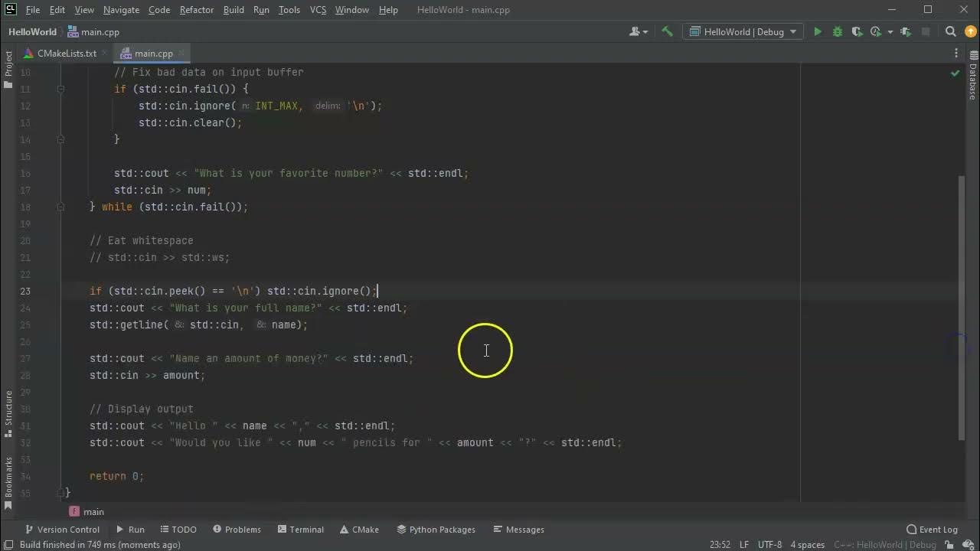Open the Structure side panel

click(x=8, y=413)
